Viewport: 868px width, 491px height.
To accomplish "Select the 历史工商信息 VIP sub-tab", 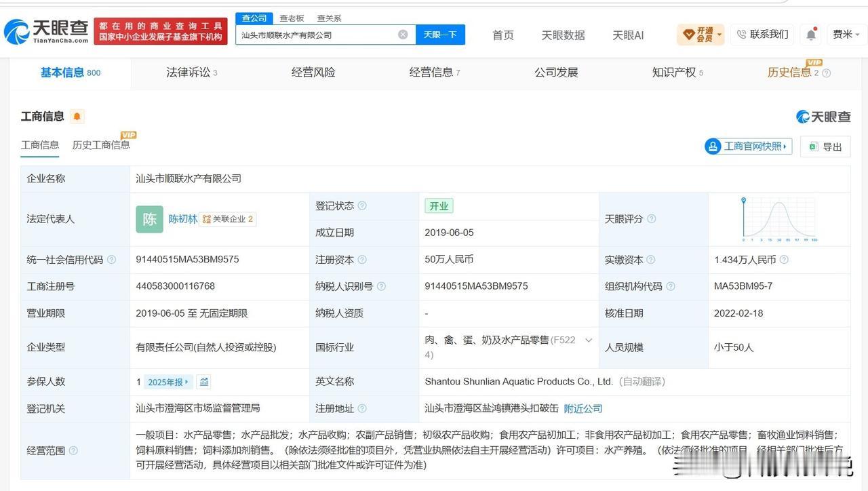I will (101, 145).
